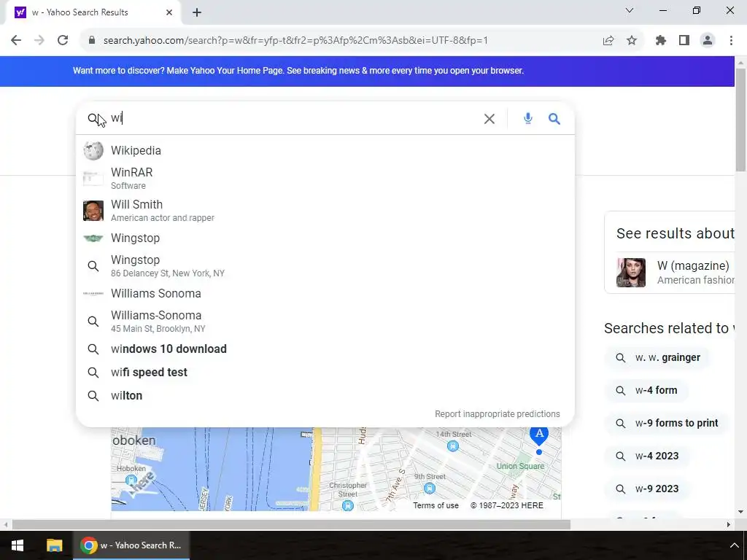Click Christopher Street station icon
This screenshot has height=560, width=747.
click(x=348, y=506)
